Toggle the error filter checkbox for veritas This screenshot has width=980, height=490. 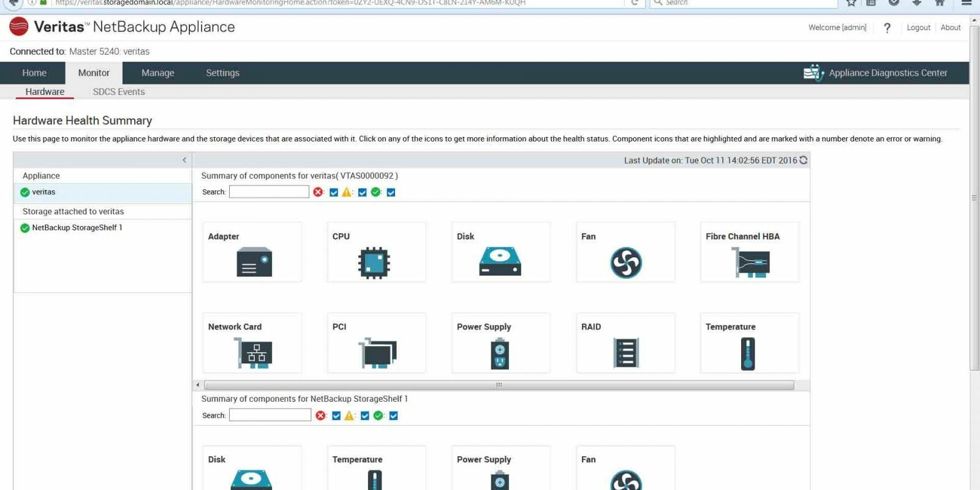(x=334, y=192)
